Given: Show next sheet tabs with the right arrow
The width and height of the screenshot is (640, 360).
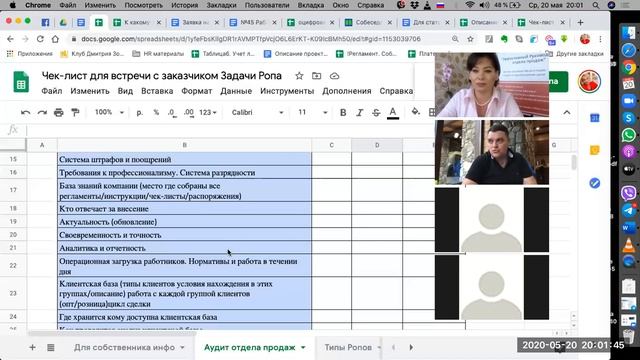Looking at the screenshot, I should (x=411, y=347).
